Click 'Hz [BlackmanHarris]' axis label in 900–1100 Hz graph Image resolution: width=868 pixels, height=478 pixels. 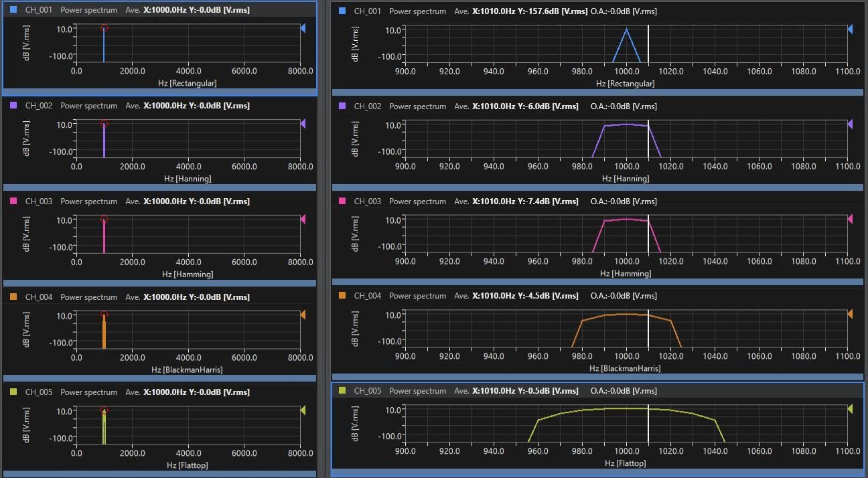pos(625,368)
